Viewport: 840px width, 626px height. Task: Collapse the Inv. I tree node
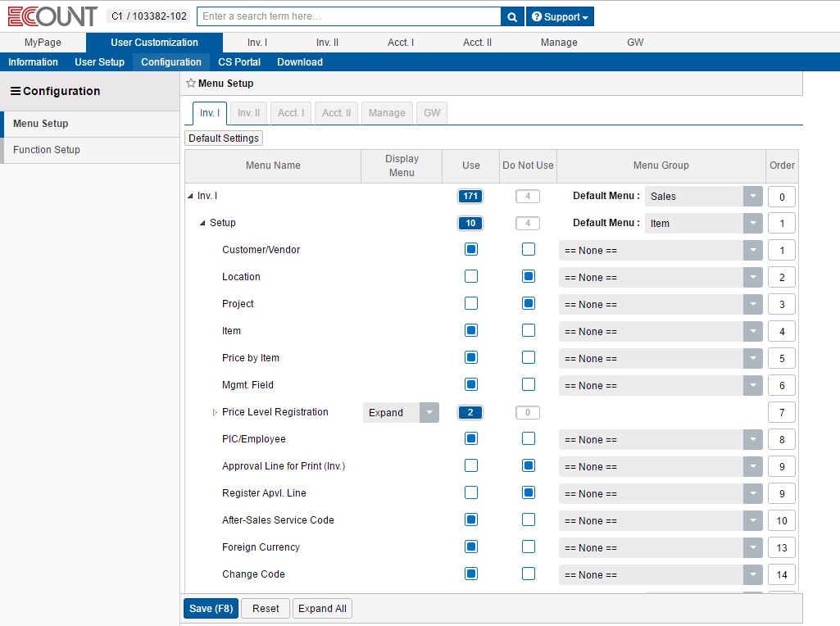190,196
